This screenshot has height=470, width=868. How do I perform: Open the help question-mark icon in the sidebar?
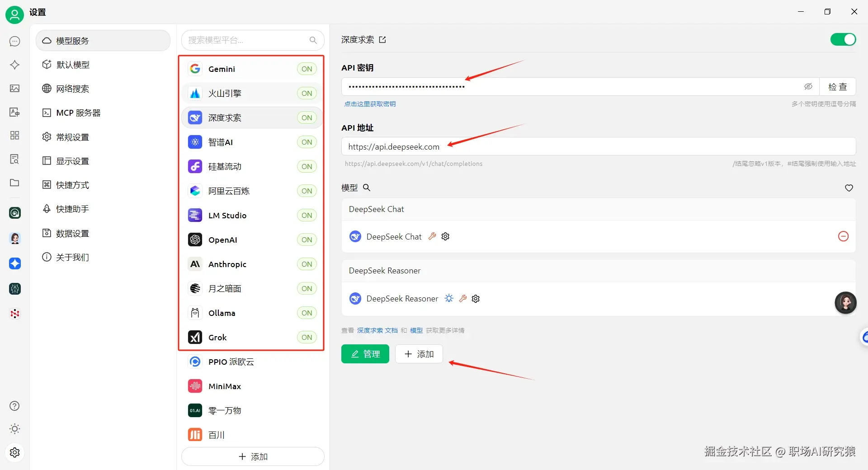click(14, 406)
